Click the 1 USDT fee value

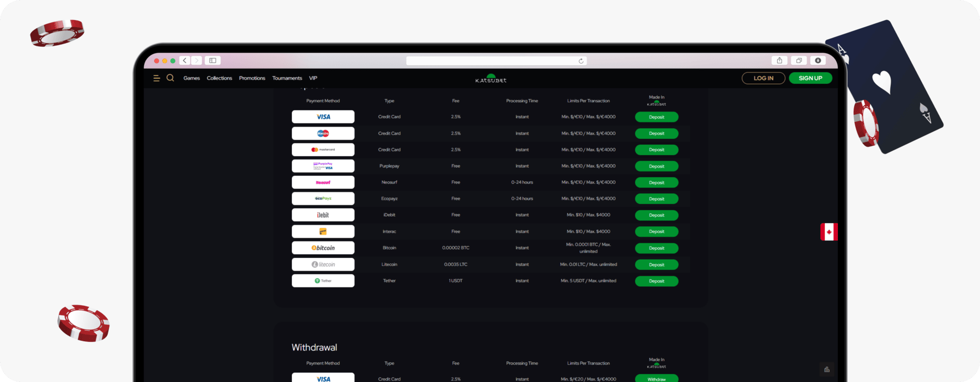456,281
